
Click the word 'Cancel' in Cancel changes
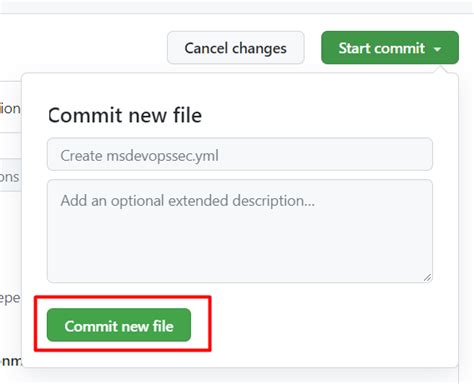(x=206, y=48)
